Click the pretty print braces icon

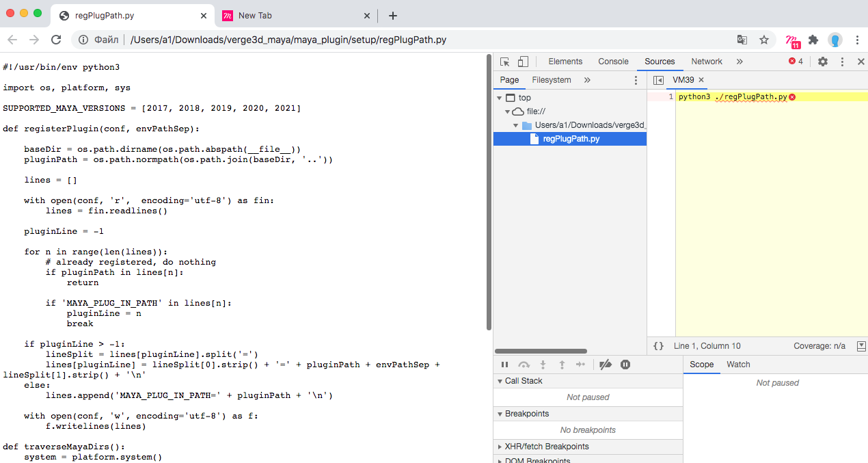[x=658, y=346]
